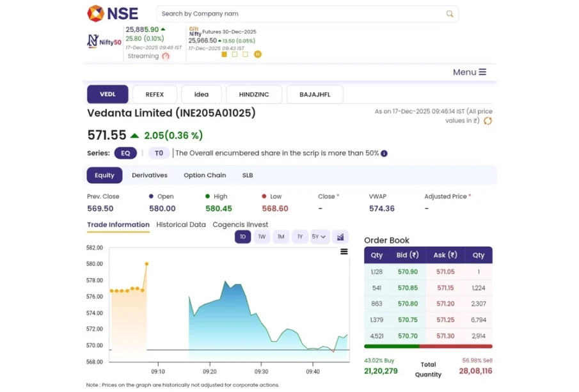This screenshot has width=579, height=392.
Task: Click the buy/sell ratio bar
Action: (428, 347)
